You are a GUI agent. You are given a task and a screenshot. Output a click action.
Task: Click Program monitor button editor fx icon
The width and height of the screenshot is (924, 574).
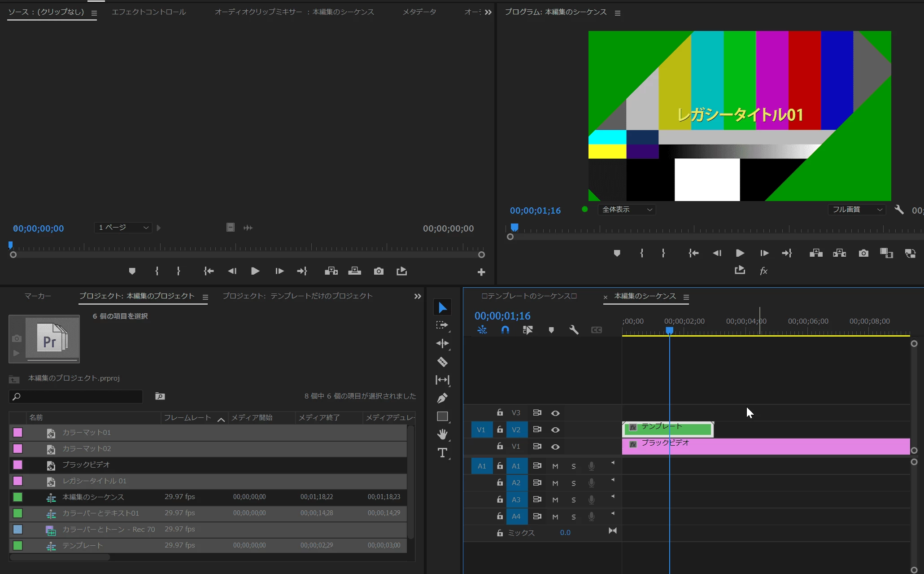763,271
